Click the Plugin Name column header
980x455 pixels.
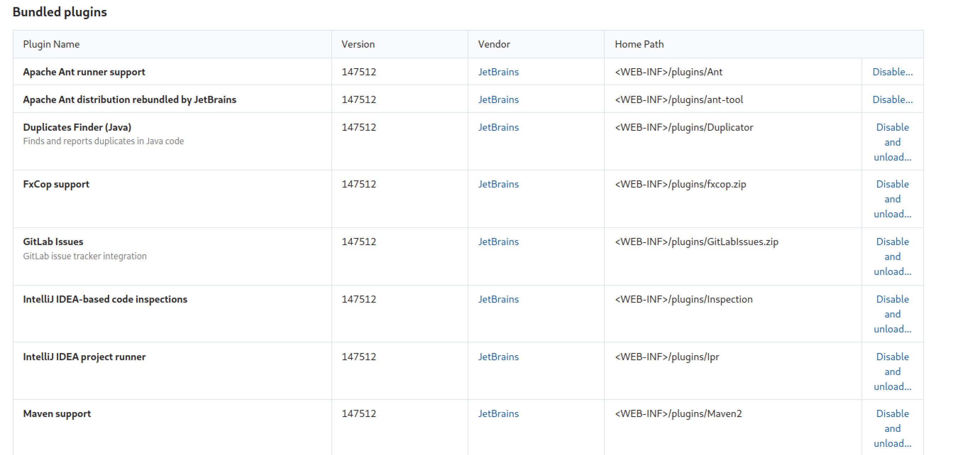point(51,44)
